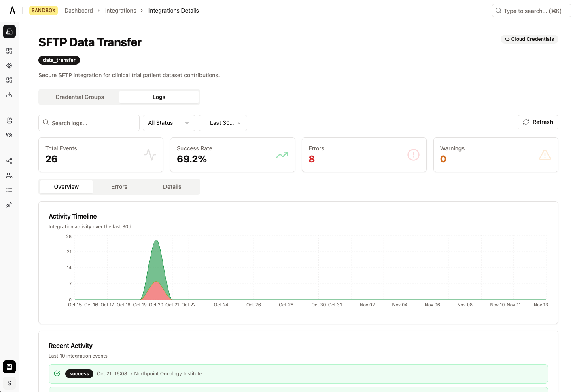
Task: Open the downloads icon in the left sidebar
Action: point(9,95)
